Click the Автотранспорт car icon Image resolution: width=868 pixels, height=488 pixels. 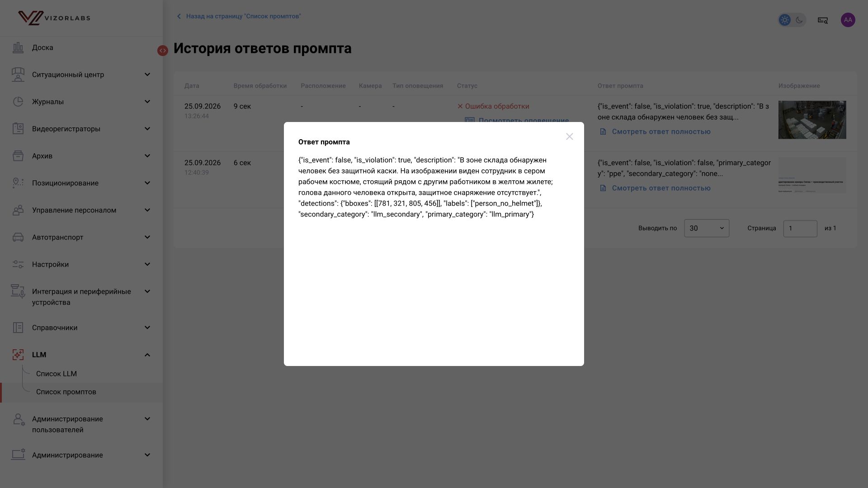click(x=18, y=237)
